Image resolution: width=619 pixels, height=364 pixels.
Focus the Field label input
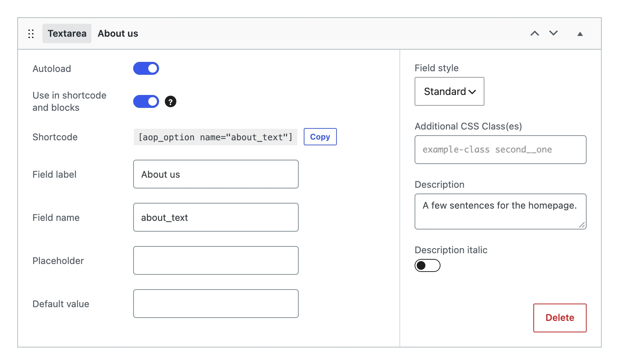[216, 174]
